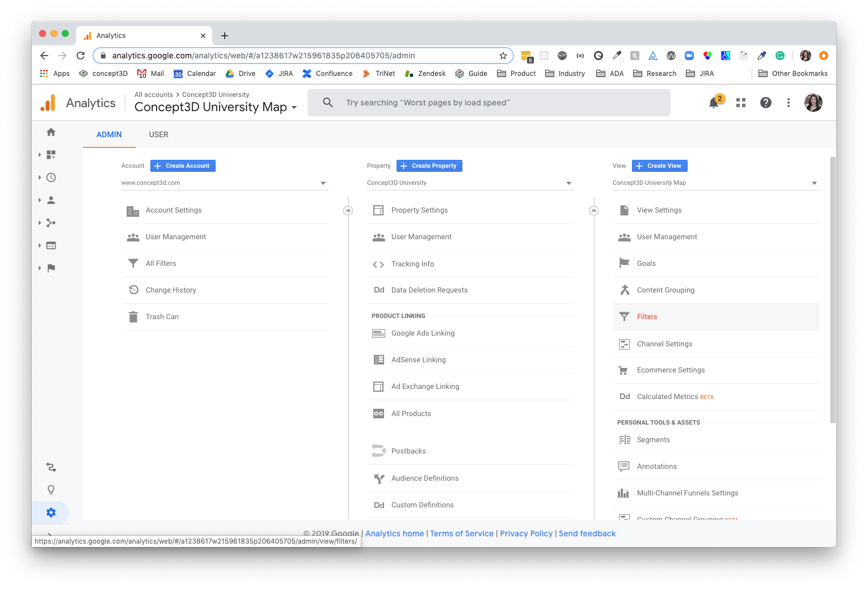The height and width of the screenshot is (589, 868).
Task: Open the Filters item under View
Action: [717, 317]
